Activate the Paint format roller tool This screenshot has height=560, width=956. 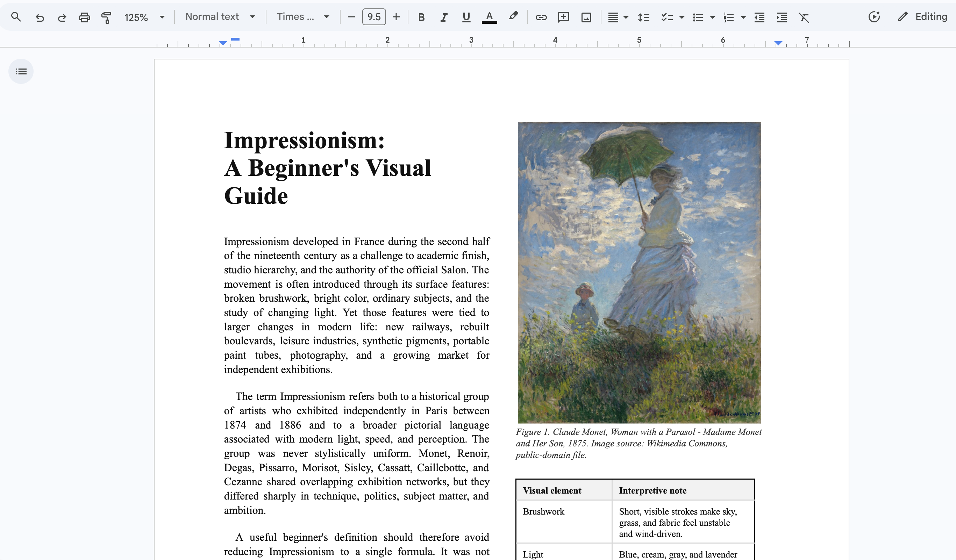pyautogui.click(x=107, y=17)
